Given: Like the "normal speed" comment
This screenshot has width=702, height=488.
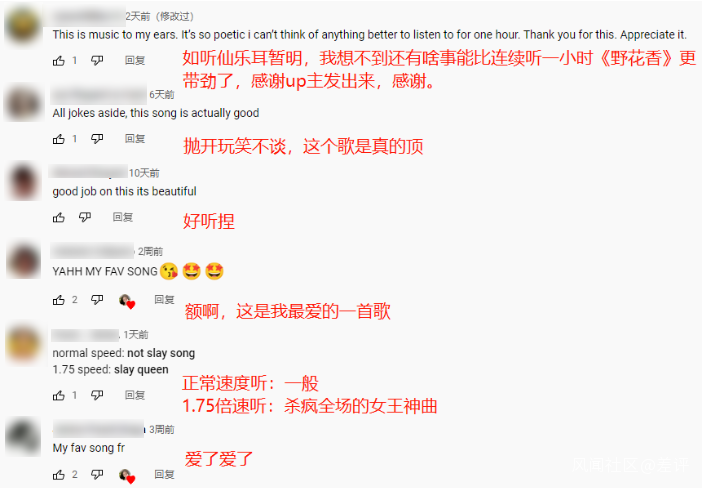Looking at the screenshot, I should click(x=59, y=395).
